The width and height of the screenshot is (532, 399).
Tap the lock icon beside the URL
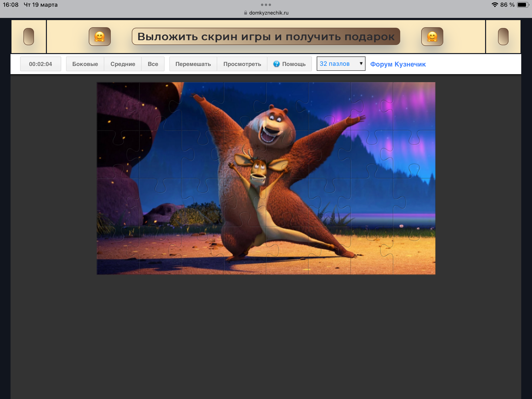tap(246, 13)
